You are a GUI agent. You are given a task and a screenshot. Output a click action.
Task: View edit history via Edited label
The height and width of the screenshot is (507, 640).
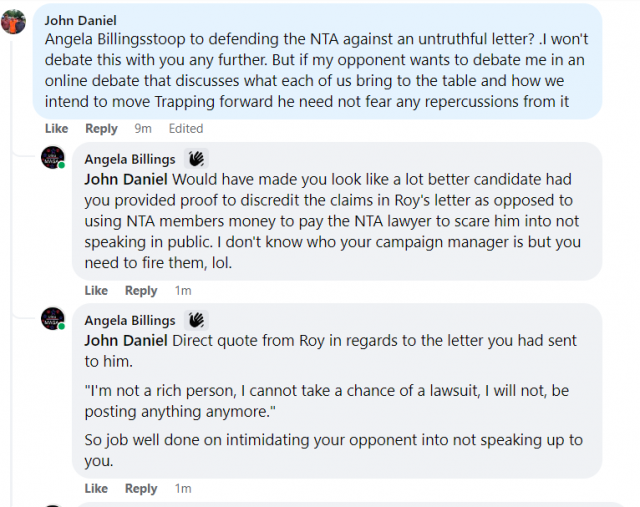pyautogui.click(x=186, y=129)
